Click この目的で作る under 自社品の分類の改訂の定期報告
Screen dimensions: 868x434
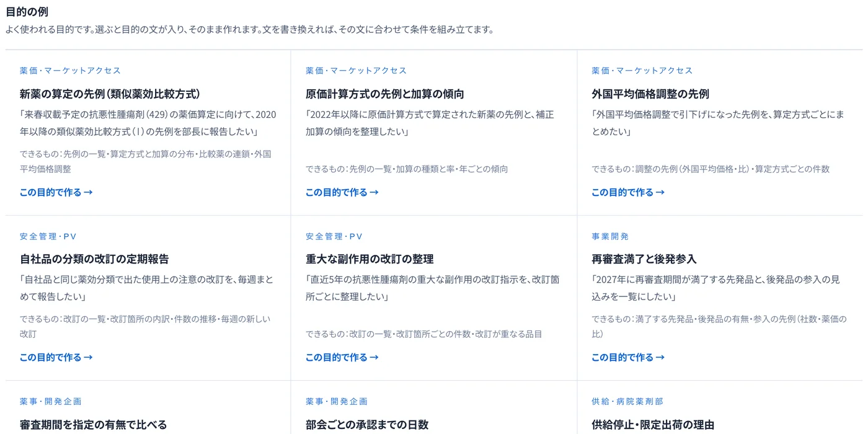point(56,357)
